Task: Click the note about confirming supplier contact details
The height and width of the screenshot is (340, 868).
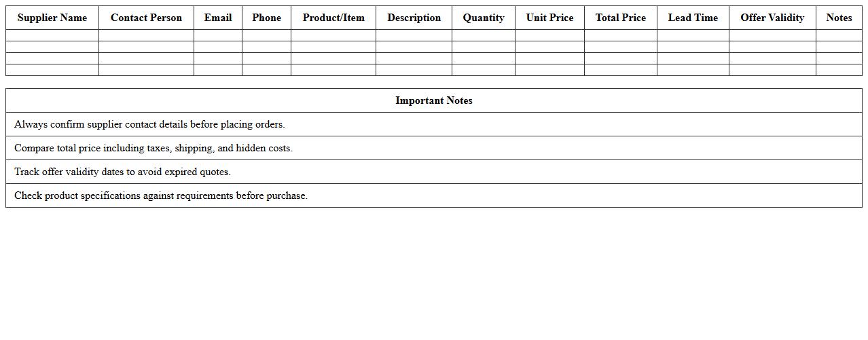Action: click(149, 124)
